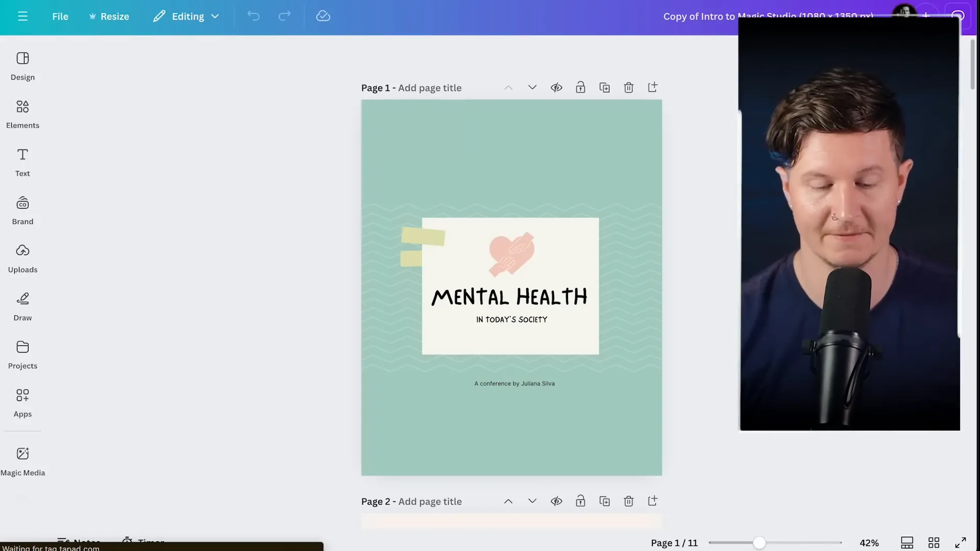980x551 pixels.
Task: Hide Page 2 with eye icon
Action: (556, 501)
